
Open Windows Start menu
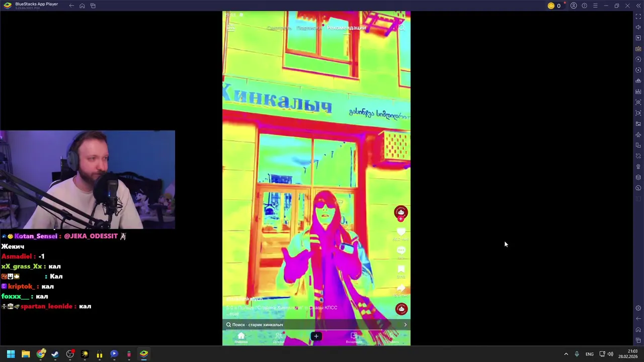[x=11, y=354]
